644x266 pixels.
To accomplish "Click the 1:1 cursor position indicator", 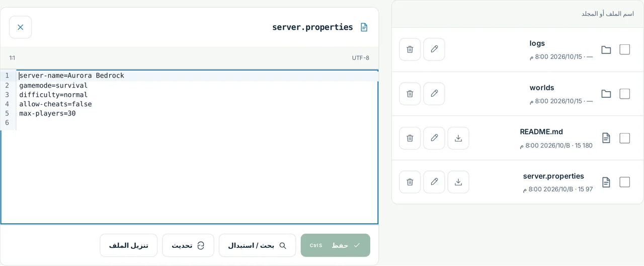I will (x=12, y=58).
